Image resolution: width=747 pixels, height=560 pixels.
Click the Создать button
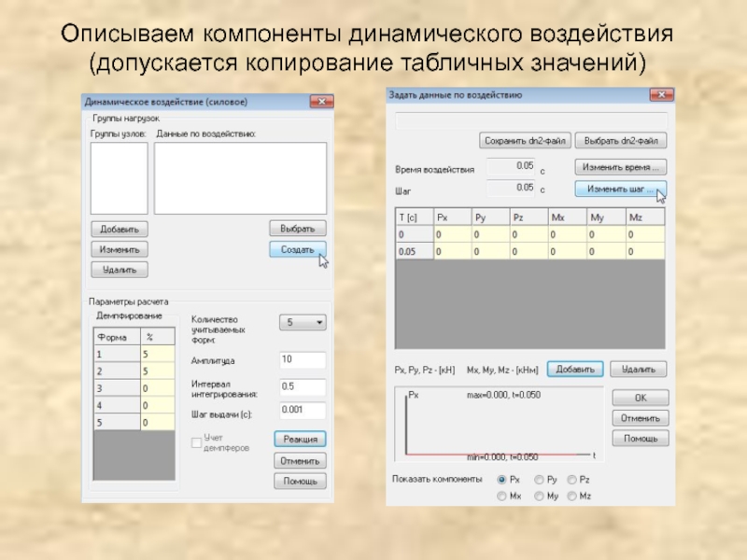[x=298, y=249]
